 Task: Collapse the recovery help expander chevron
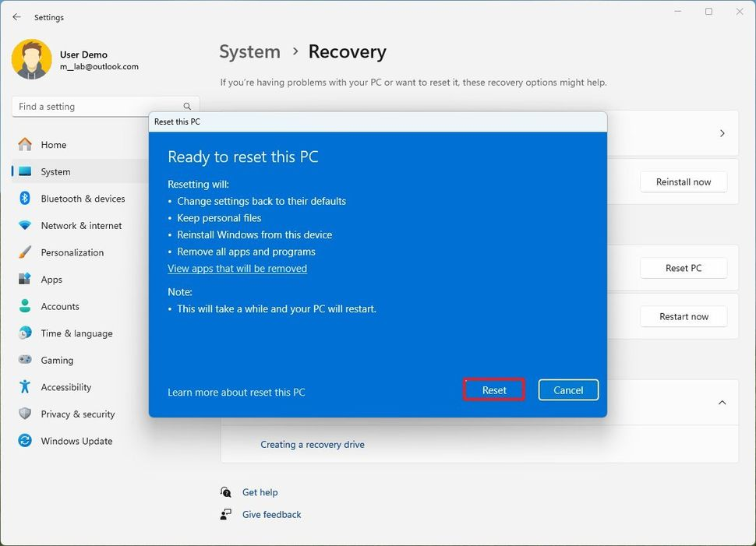click(722, 403)
